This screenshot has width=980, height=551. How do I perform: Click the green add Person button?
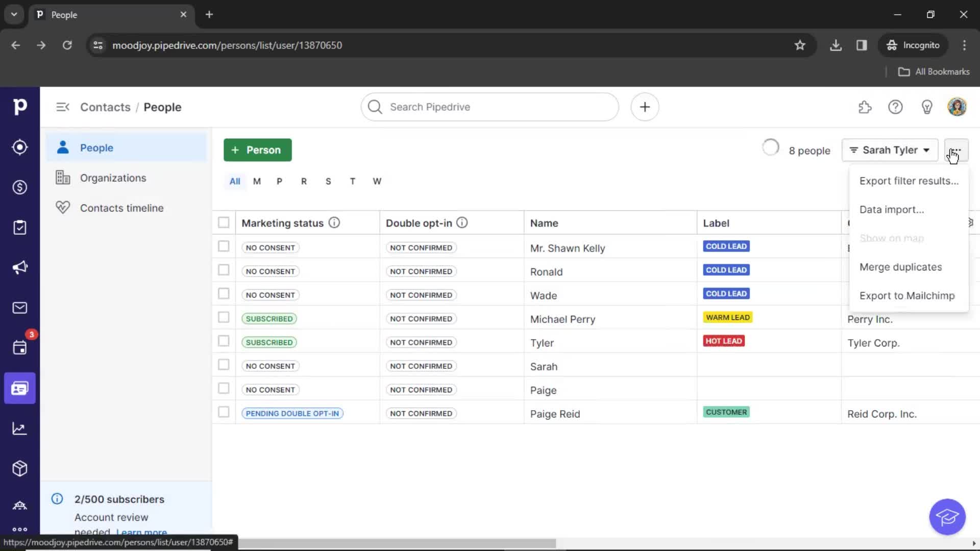click(x=258, y=150)
